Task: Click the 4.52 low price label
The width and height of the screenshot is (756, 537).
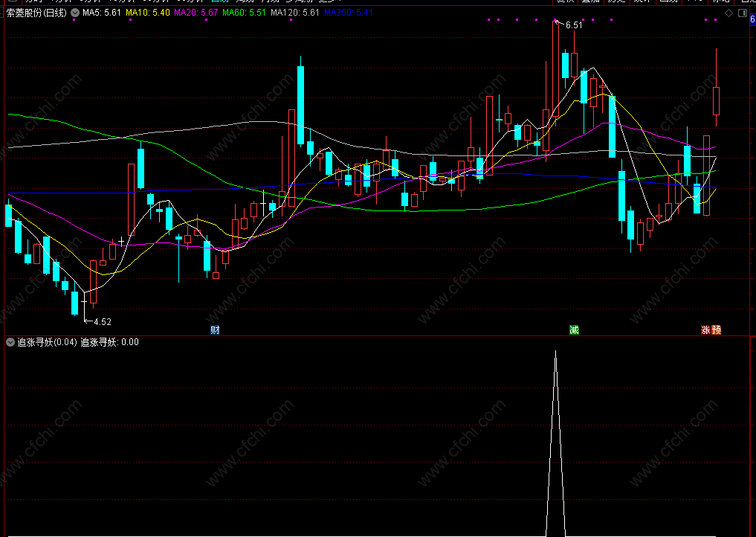Action: pyautogui.click(x=103, y=322)
